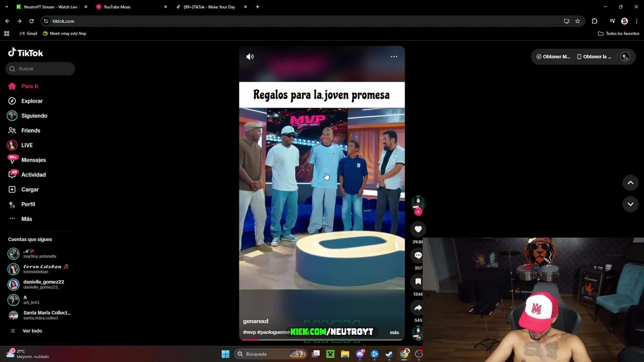This screenshot has height=362, width=644.
Task: Reload the TikTok page
Action: coord(31,21)
